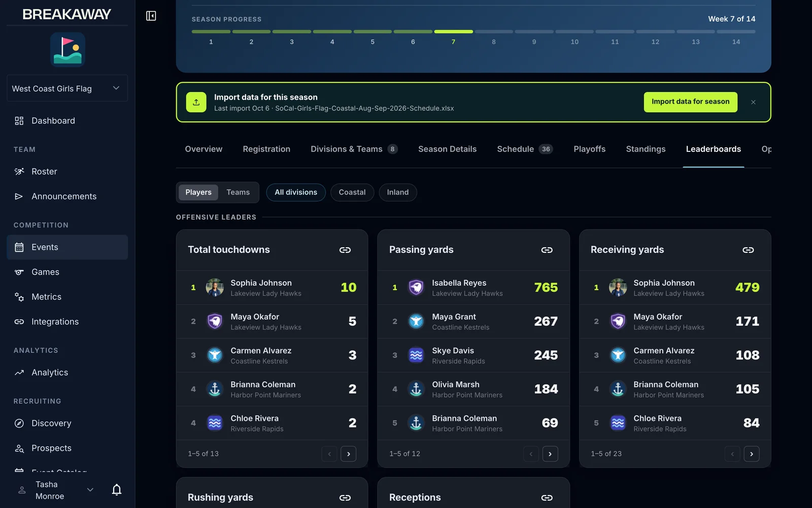Open Isabella Reyes in Passing yards
The image size is (812, 508).
pyautogui.click(x=473, y=288)
